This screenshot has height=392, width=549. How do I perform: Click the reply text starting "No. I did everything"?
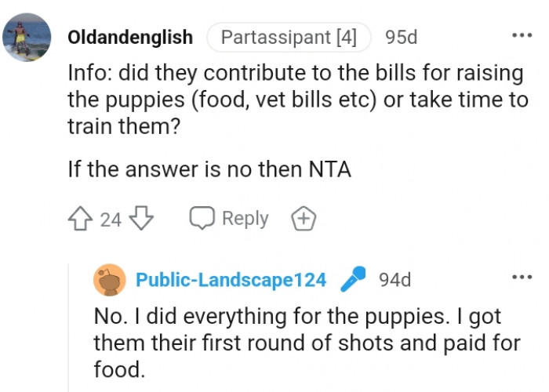pyautogui.click(x=307, y=343)
